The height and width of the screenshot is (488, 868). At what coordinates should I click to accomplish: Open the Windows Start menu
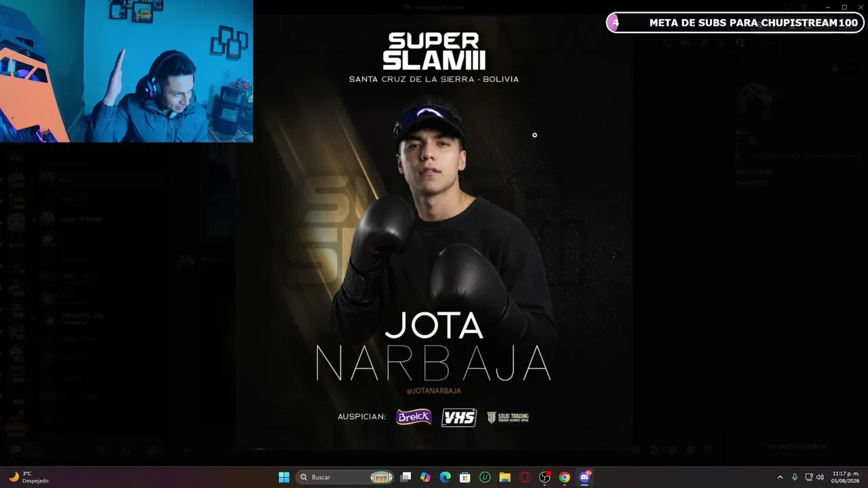(x=284, y=477)
